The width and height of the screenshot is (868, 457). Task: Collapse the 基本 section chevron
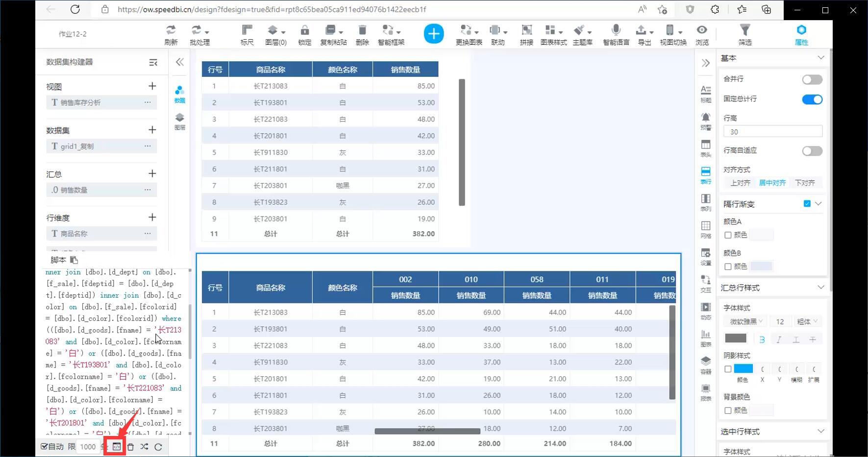[820, 58]
